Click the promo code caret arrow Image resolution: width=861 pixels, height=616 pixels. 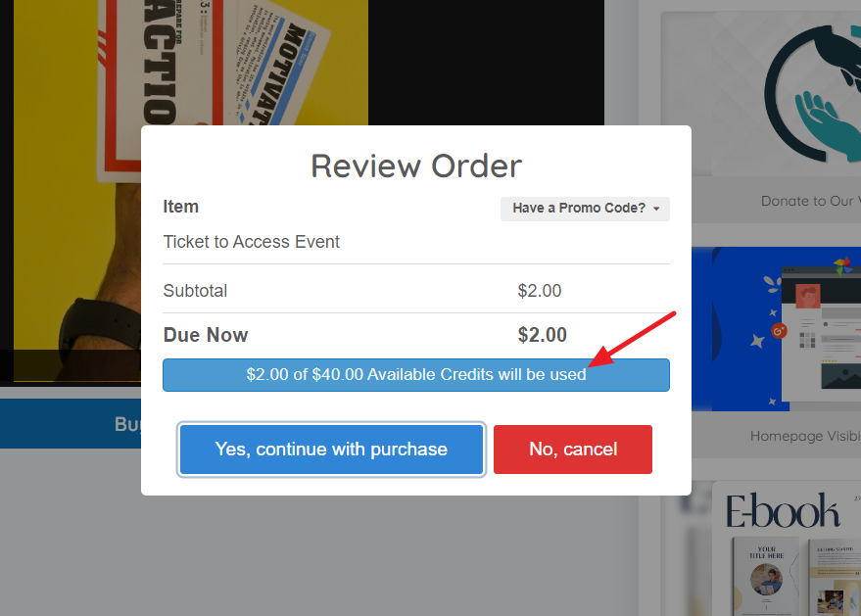(x=656, y=210)
